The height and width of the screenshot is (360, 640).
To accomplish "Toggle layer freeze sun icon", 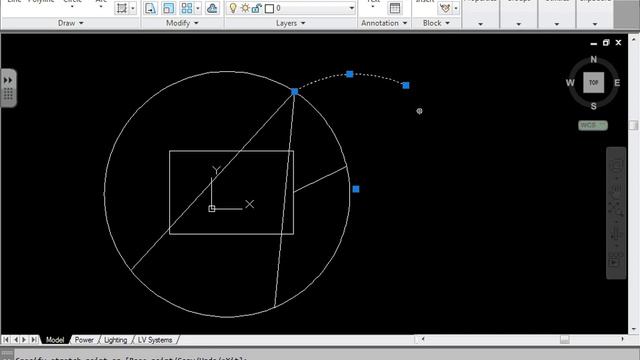I will (x=245, y=8).
